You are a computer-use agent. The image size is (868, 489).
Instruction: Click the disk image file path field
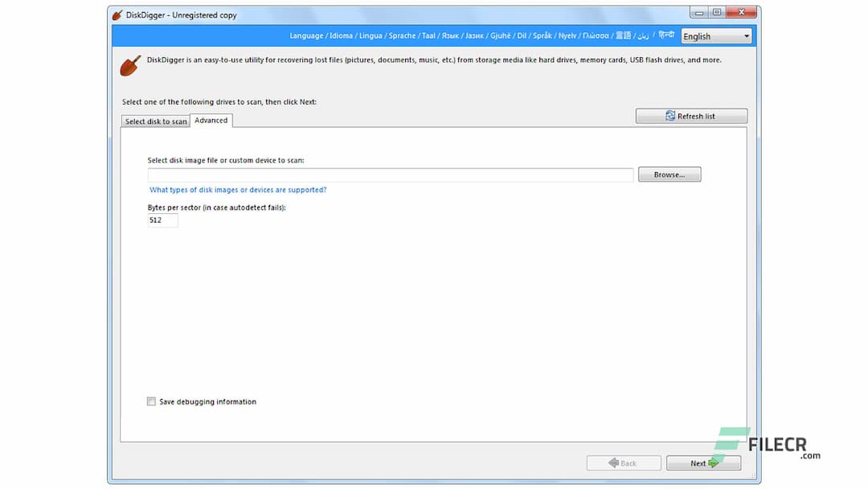point(389,175)
